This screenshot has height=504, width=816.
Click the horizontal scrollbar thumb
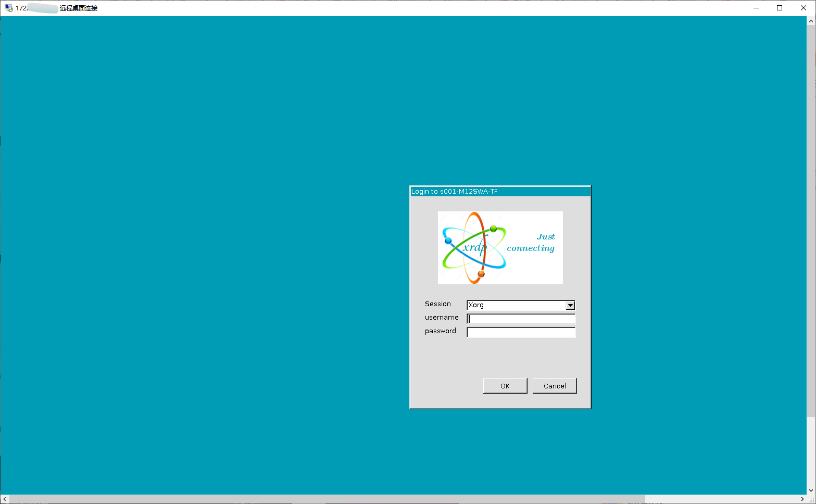[327, 499]
